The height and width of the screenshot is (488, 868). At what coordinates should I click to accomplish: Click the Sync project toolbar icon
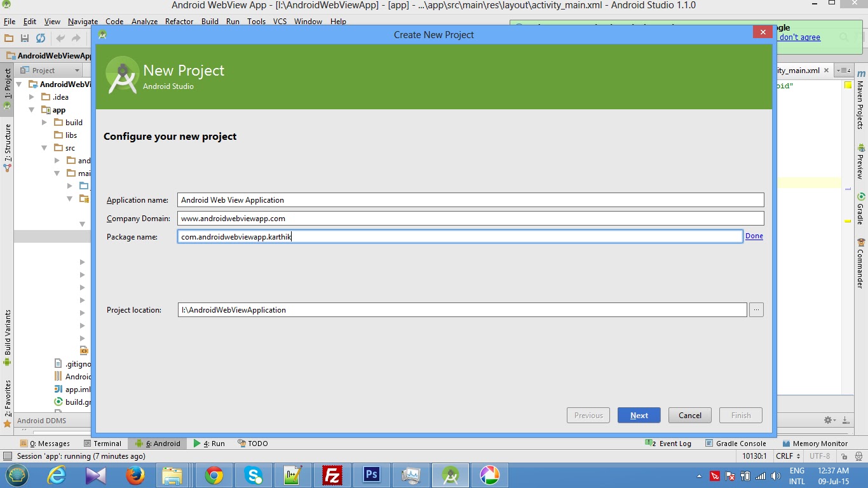pyautogui.click(x=41, y=37)
